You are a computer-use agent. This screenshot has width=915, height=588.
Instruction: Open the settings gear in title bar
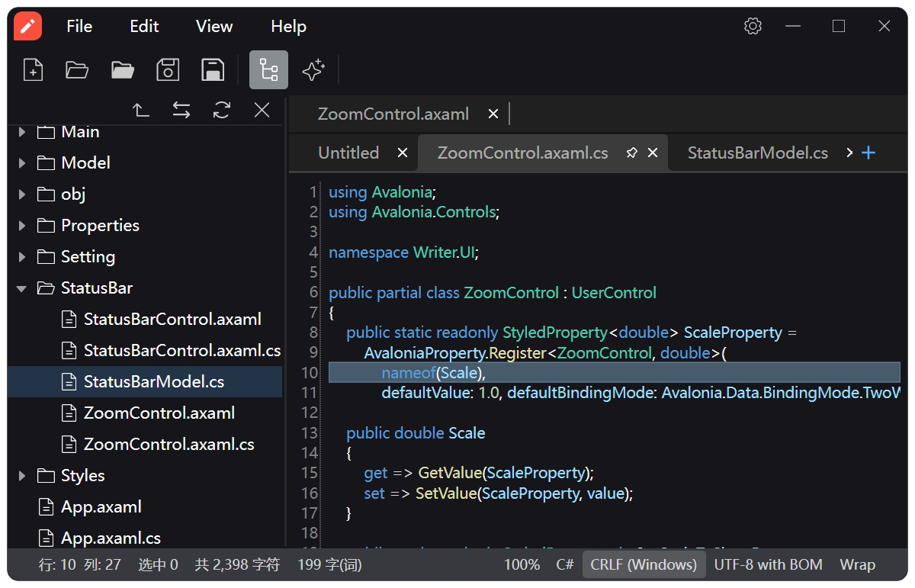click(x=753, y=26)
